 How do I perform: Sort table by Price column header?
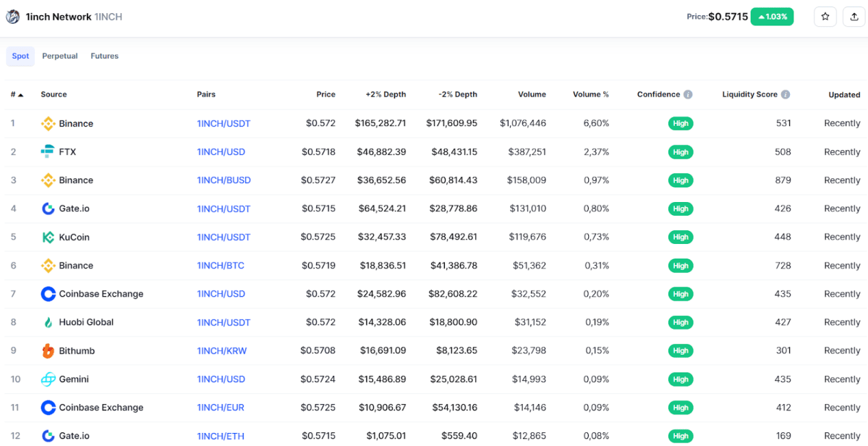326,95
